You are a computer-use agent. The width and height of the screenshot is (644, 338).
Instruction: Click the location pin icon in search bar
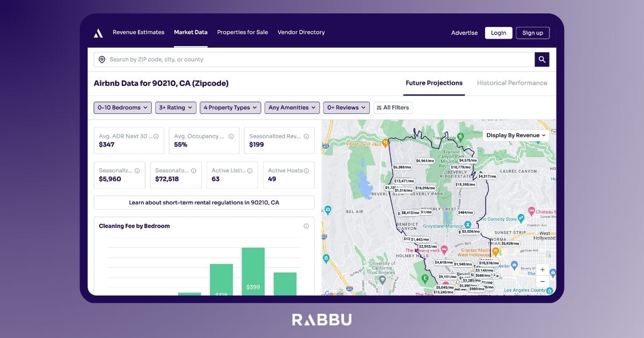(102, 60)
